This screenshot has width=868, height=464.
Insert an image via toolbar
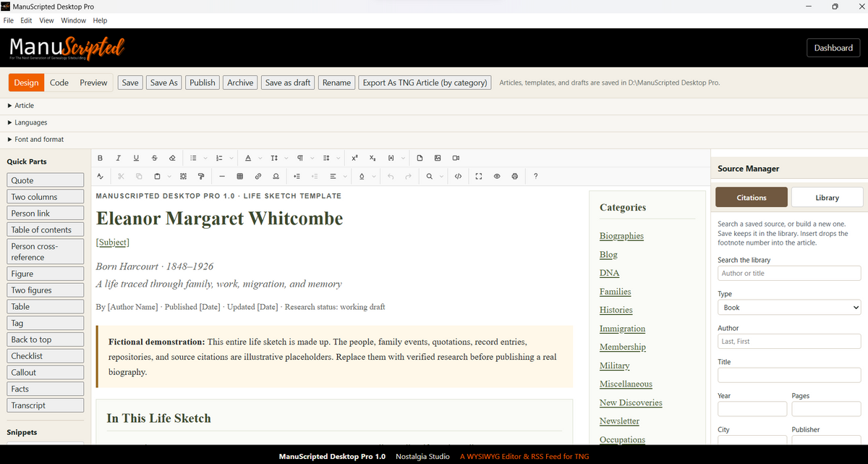(x=438, y=158)
